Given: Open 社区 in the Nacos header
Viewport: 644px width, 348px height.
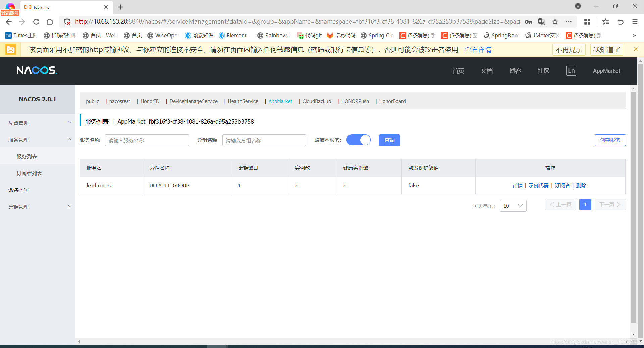Looking at the screenshot, I should pos(543,71).
